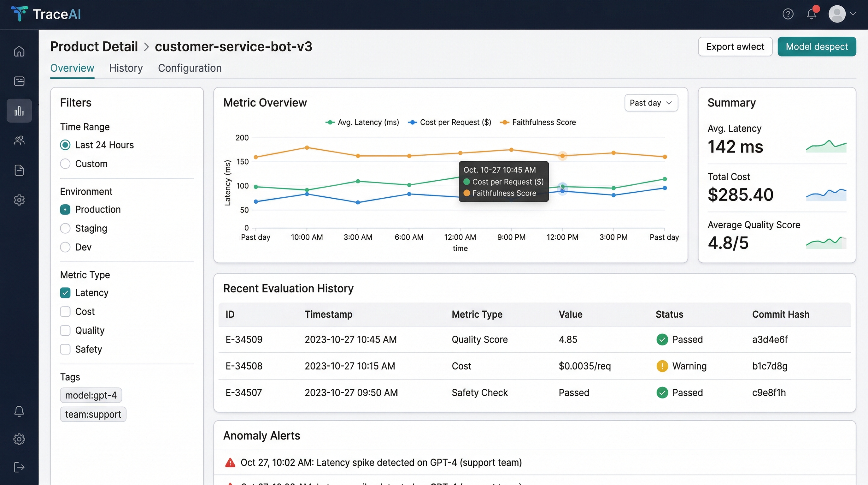Switch to the History tab
Viewport: 868px width, 485px height.
(x=126, y=68)
